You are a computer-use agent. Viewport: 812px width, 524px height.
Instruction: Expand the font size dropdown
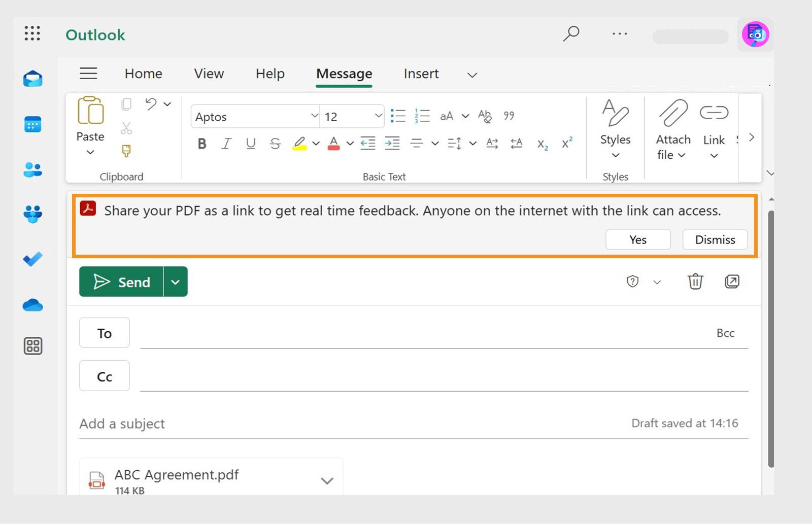click(379, 116)
